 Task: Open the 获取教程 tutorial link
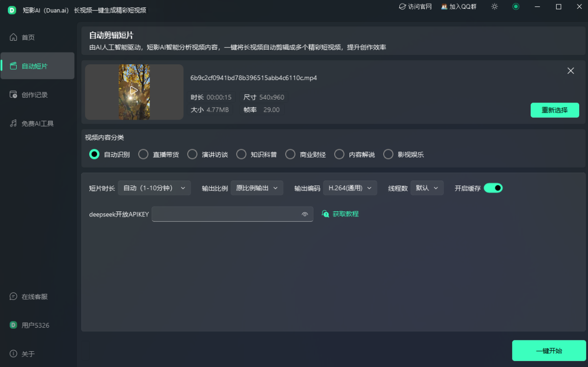[x=340, y=214]
